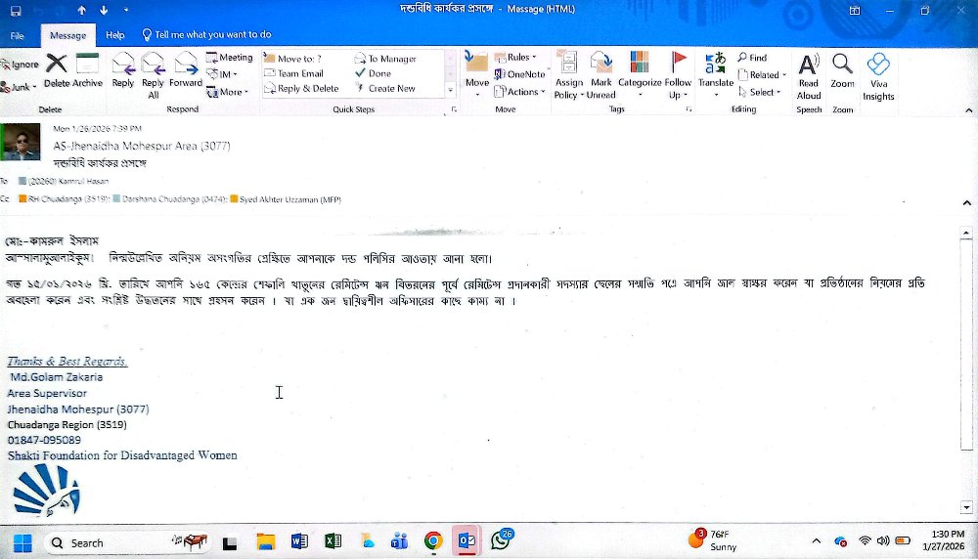Click the Zoom magnifier in ribbon
978x560 pixels.
pos(842,72)
